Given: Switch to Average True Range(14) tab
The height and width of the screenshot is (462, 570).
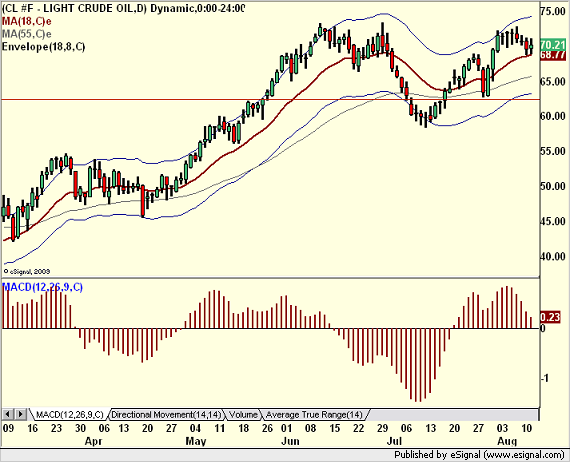Looking at the screenshot, I should click(314, 414).
